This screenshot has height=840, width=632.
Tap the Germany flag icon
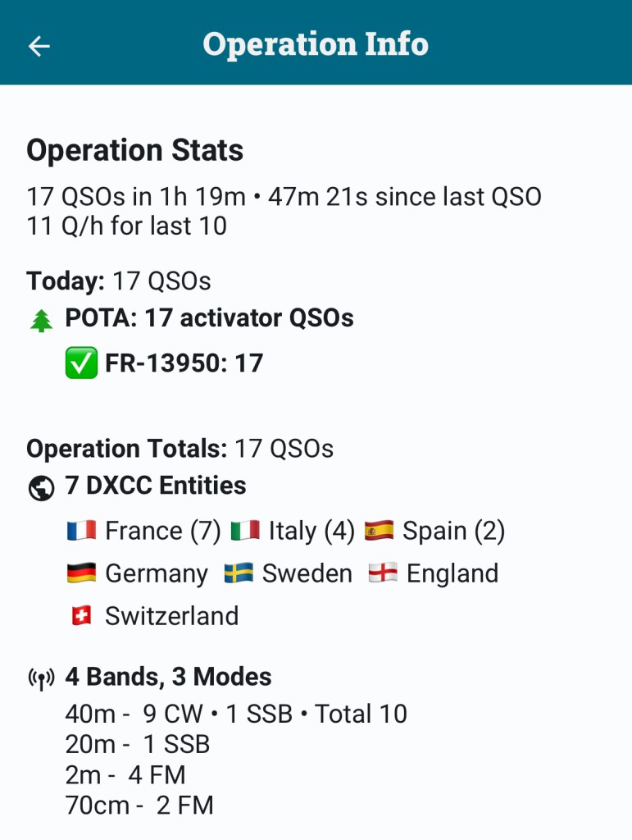81,573
